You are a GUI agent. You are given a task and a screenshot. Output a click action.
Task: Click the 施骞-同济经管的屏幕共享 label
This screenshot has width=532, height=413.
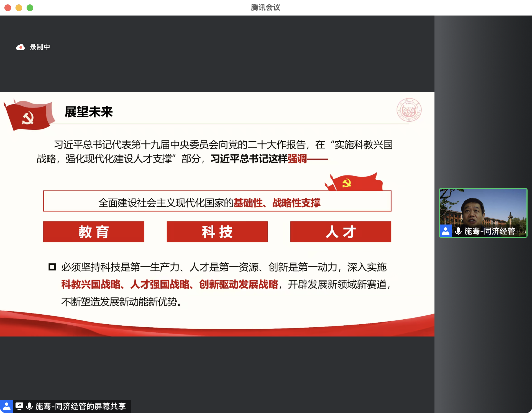click(x=81, y=406)
